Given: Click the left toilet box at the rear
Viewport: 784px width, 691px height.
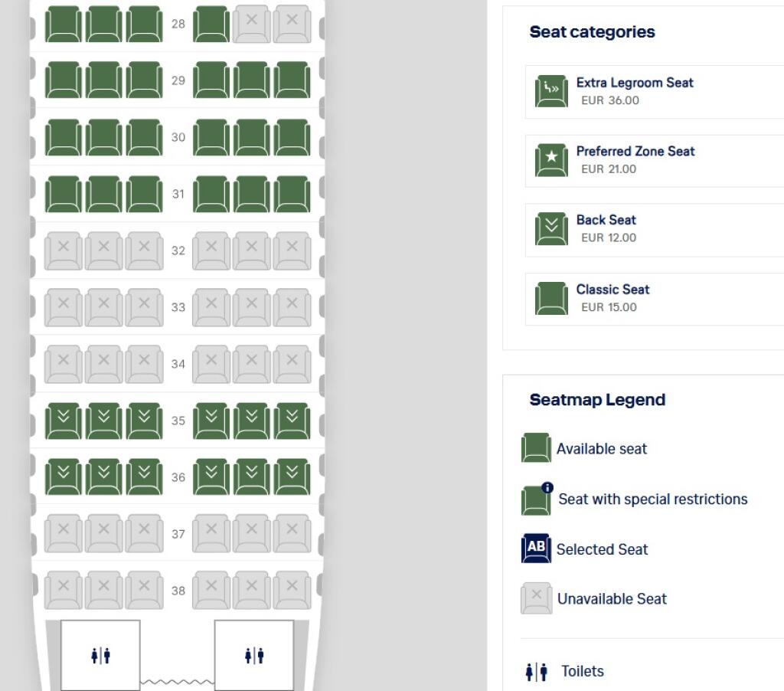Looking at the screenshot, I should coord(100,656).
